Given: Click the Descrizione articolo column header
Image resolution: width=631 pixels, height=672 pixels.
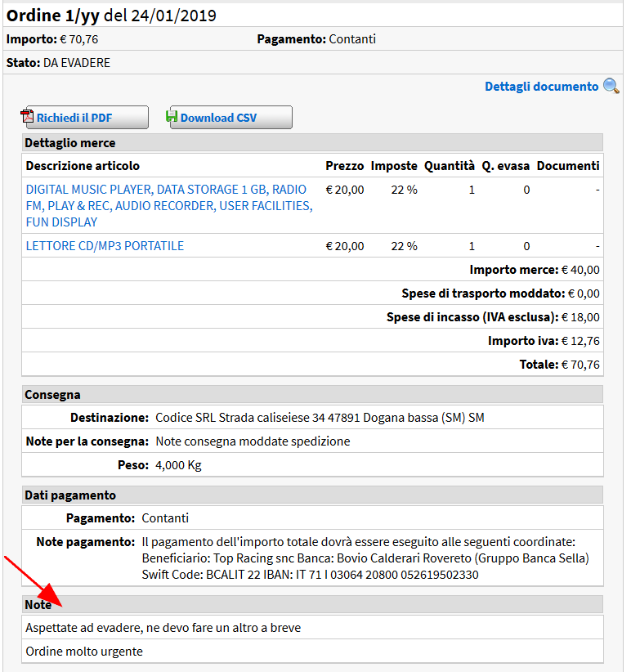Looking at the screenshot, I should pos(83,166).
